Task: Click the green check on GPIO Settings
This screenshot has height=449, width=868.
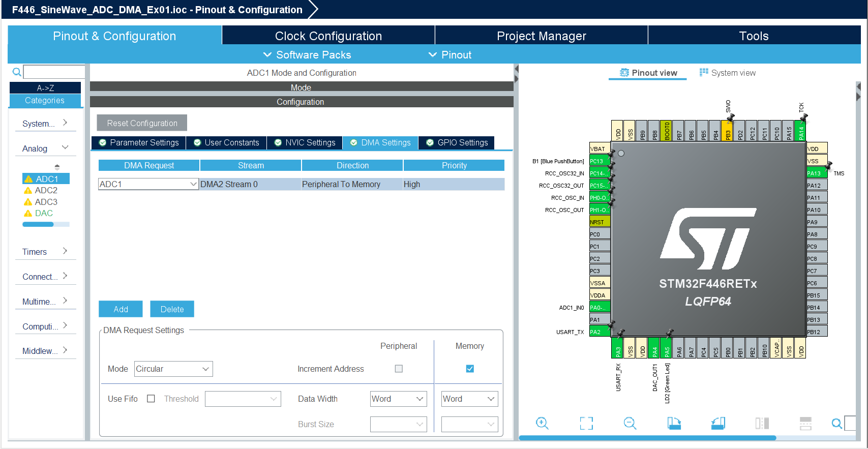Action: (x=430, y=142)
